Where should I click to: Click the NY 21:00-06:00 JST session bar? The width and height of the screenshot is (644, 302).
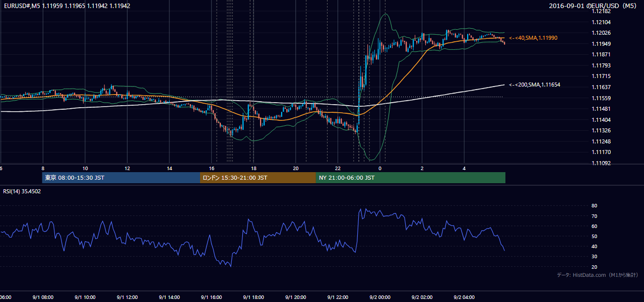pyautogui.click(x=411, y=178)
